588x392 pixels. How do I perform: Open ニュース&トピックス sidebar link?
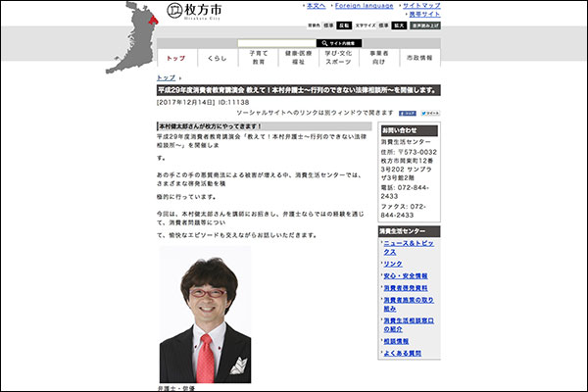click(410, 245)
